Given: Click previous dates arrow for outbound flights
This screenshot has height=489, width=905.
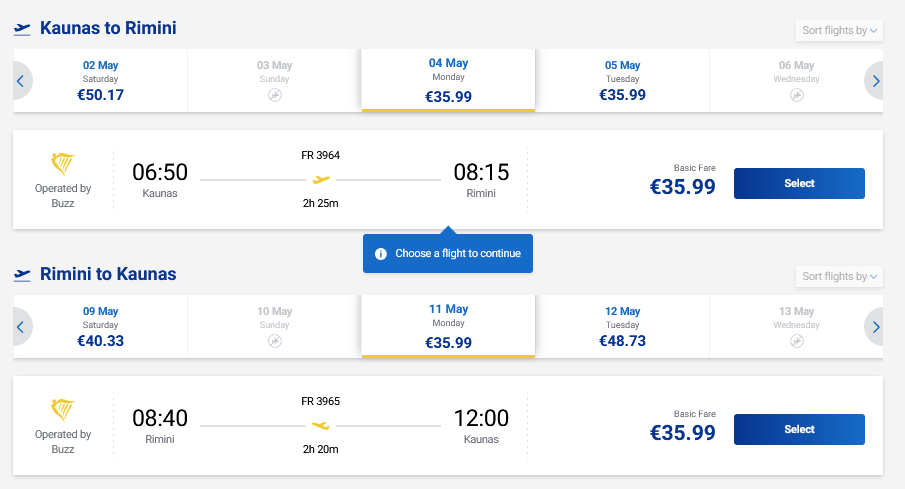Looking at the screenshot, I should pos(20,81).
